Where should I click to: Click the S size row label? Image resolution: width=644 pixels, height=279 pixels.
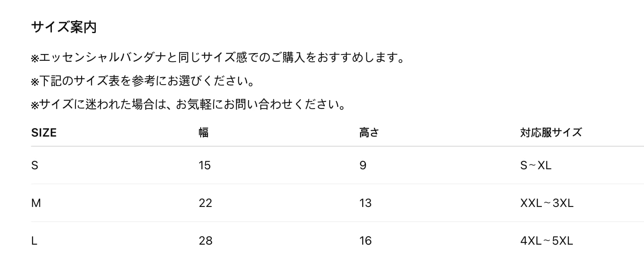[x=35, y=165]
